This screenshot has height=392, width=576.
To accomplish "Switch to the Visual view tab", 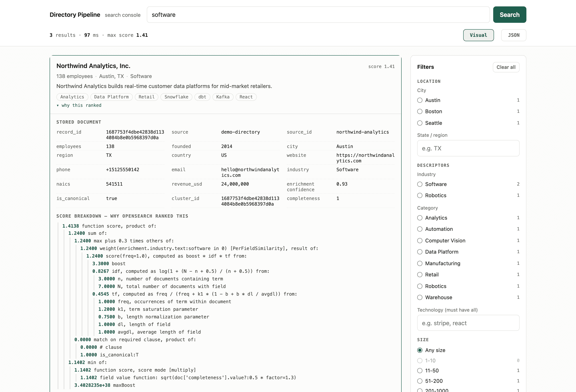I will (478, 35).
